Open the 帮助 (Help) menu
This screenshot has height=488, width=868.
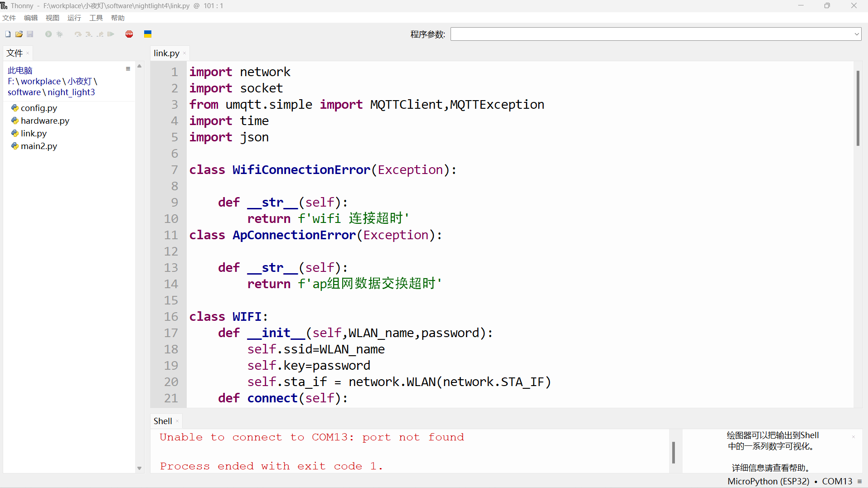118,18
